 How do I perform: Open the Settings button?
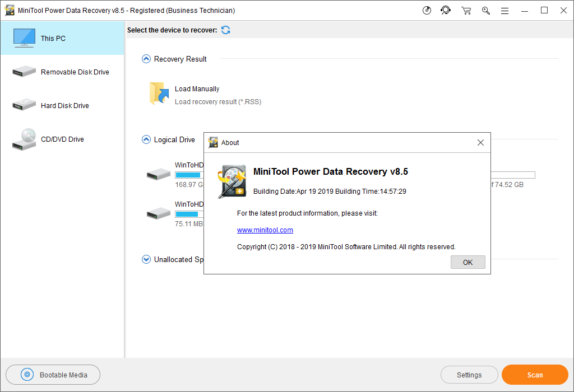[x=469, y=375]
